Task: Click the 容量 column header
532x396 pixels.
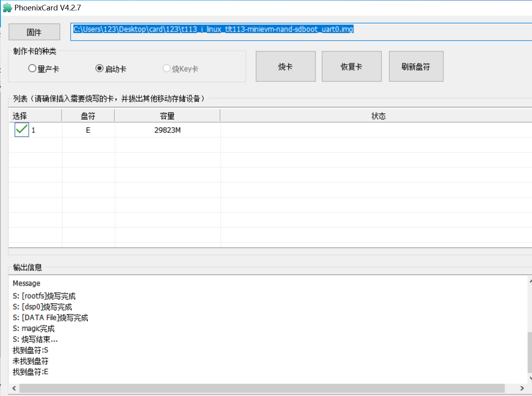Action: coord(167,116)
